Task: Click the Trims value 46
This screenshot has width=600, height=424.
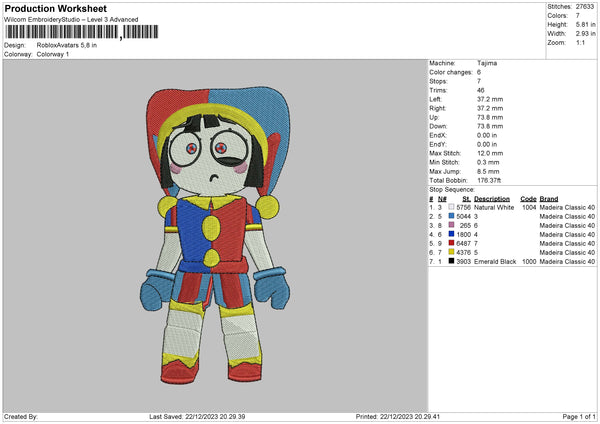Action: coord(481,91)
